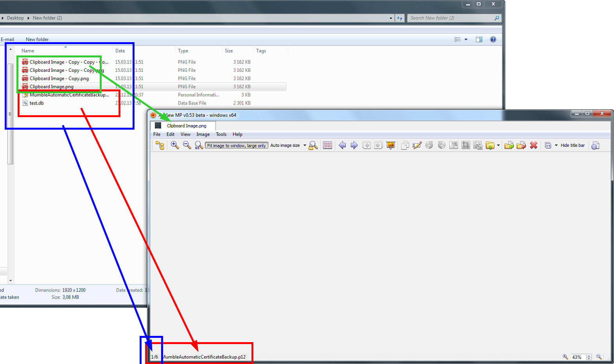Click the Desktop breadcrumb in Explorer address bar

[x=15, y=18]
